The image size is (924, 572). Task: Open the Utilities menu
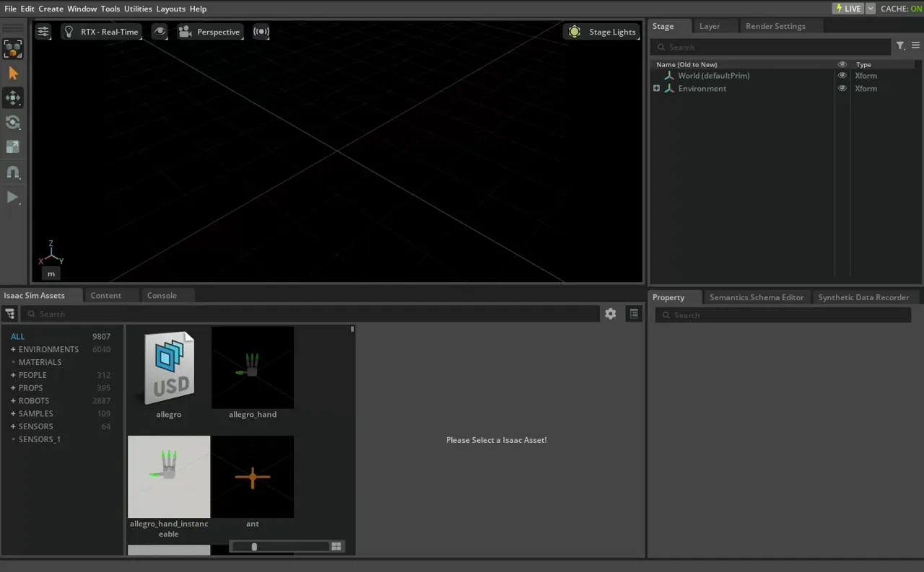pyautogui.click(x=138, y=9)
